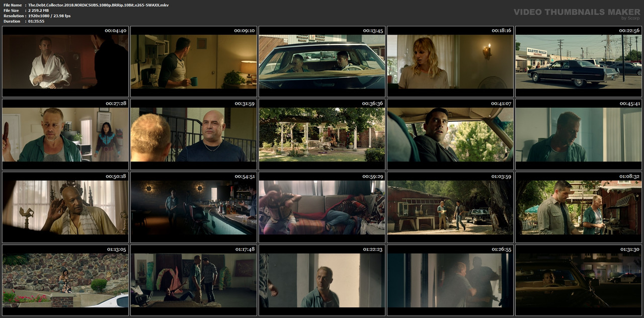Screen dimensions: 644x318
Task: Open the garden thumbnail at 00:36:36
Action: tap(322, 134)
